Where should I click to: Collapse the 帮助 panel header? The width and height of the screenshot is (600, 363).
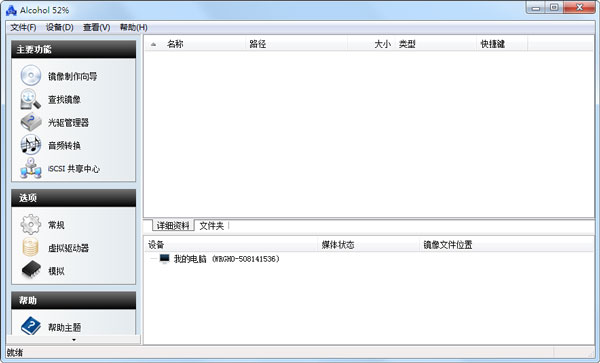click(x=73, y=300)
